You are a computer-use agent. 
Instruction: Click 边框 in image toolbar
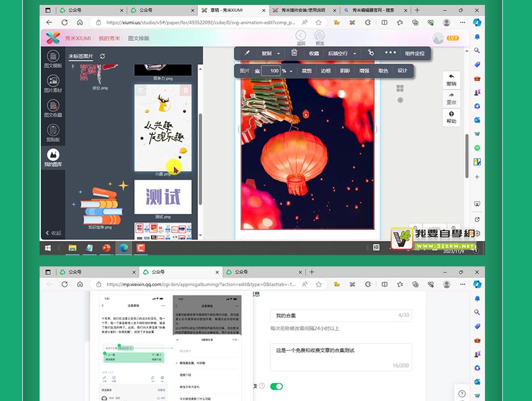tap(326, 71)
